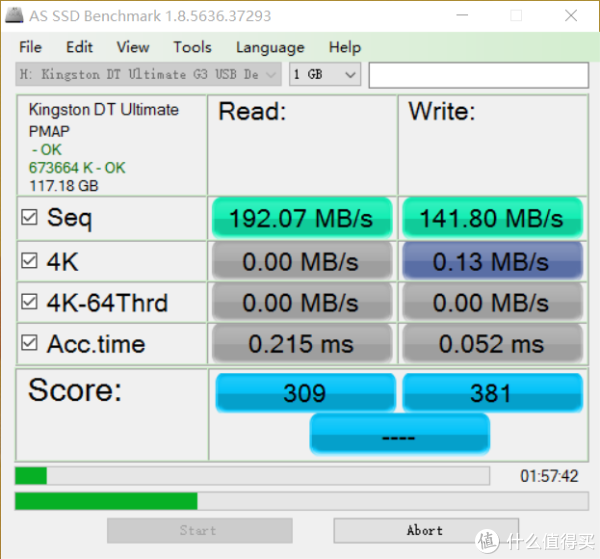Viewport: 600px width, 559px height.
Task: Click the 4K write result 0.13 MB/s
Action: (x=492, y=261)
